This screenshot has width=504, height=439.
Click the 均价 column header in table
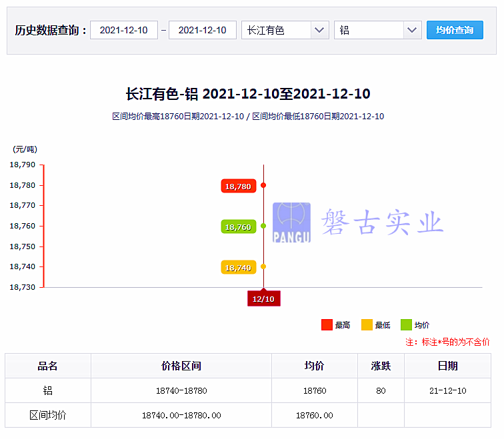click(315, 366)
